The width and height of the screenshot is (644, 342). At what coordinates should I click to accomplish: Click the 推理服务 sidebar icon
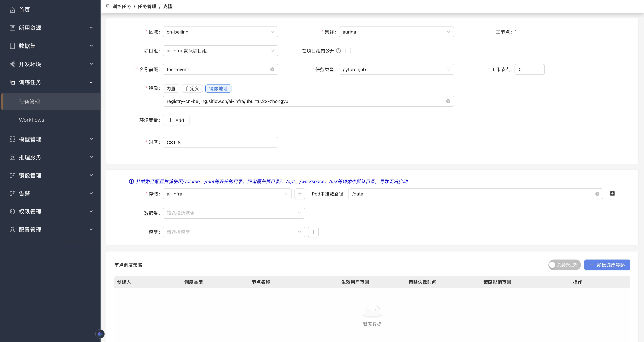pos(12,157)
